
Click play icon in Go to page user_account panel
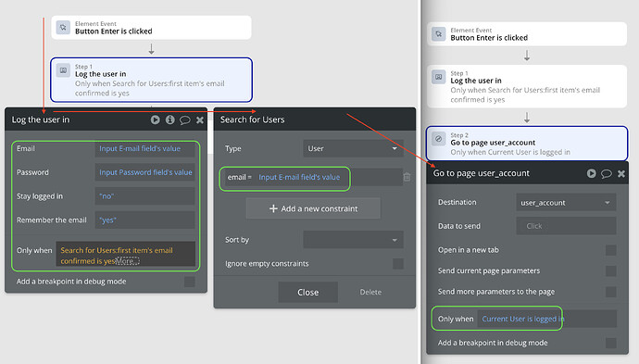click(592, 173)
